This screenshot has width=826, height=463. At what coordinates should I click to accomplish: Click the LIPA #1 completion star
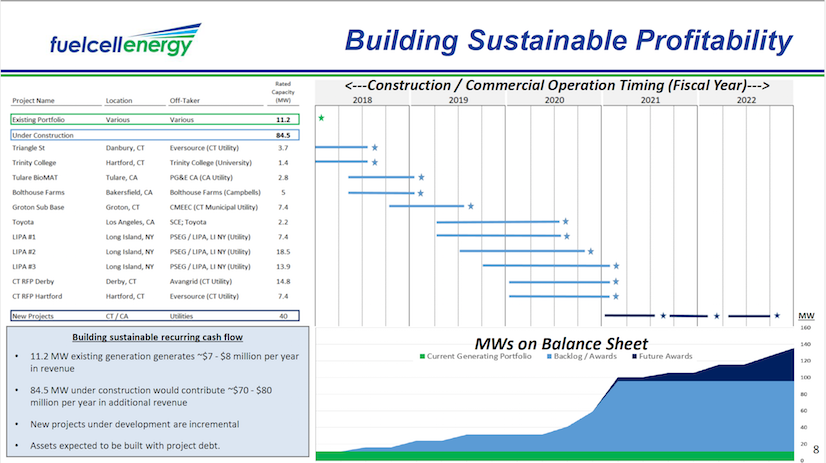[x=567, y=237]
